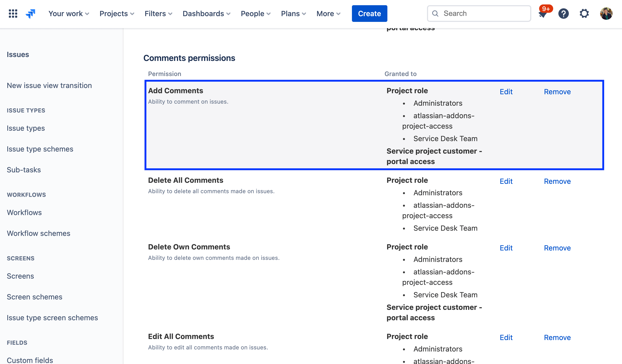Select the Screens item in sidebar

[x=20, y=275]
